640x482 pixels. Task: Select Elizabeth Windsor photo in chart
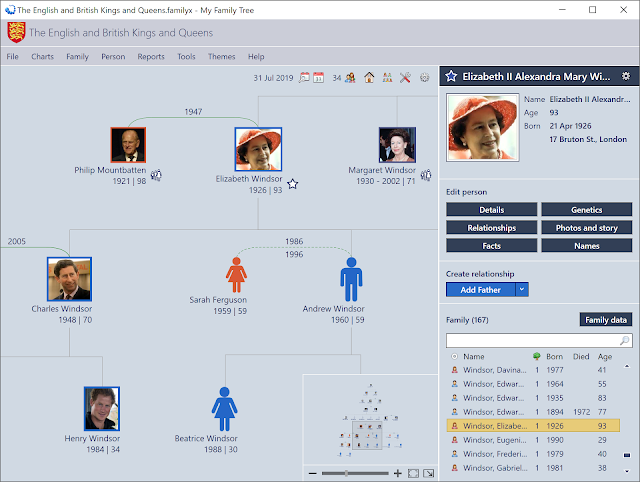[258, 149]
